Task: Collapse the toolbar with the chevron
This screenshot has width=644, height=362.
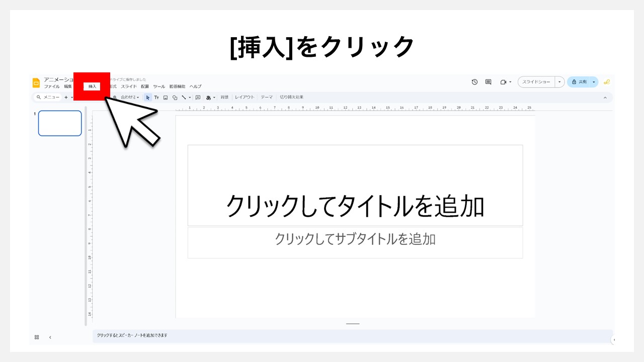Action: pyautogui.click(x=605, y=97)
